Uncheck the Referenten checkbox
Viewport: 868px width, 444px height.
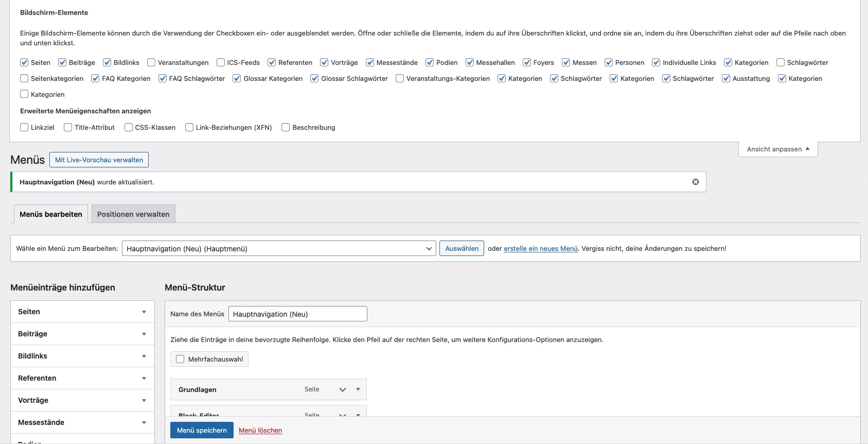click(x=272, y=62)
